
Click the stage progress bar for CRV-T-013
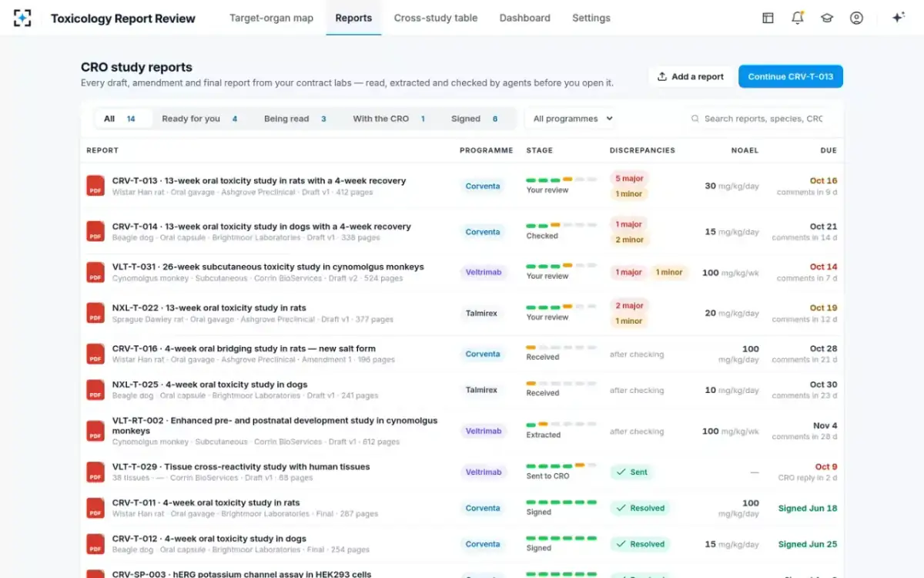561,180
